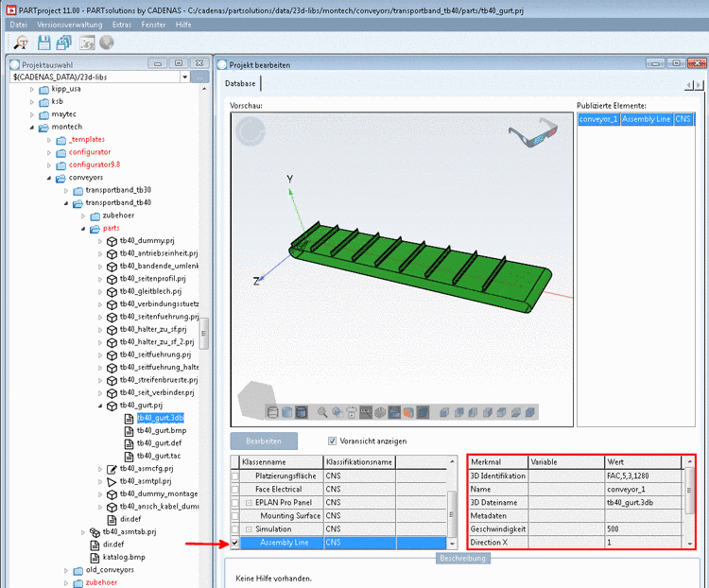Select the tb40_gurt.bmp file
This screenshot has width=709, height=588.
click(x=162, y=430)
